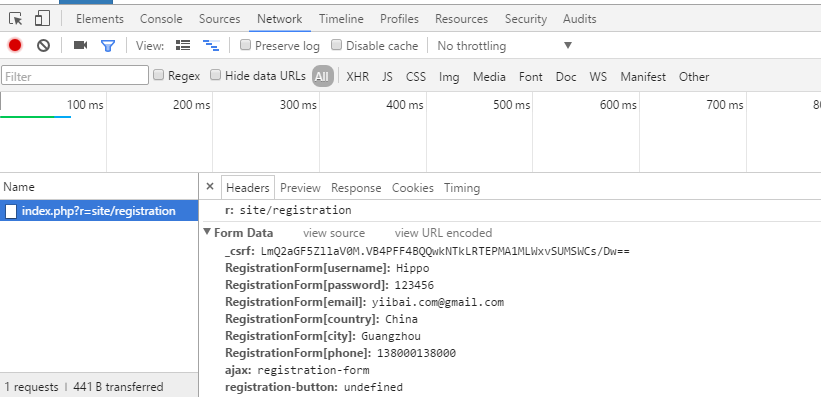Click the view URL encoded link
Image resolution: width=821 pixels, height=397 pixels.
tap(443, 233)
